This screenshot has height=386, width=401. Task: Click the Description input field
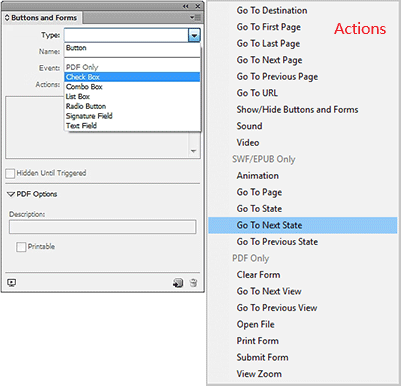click(102, 227)
